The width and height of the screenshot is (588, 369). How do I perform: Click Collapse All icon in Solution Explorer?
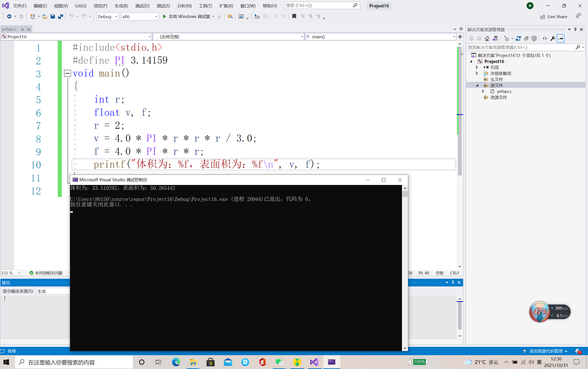point(526,39)
